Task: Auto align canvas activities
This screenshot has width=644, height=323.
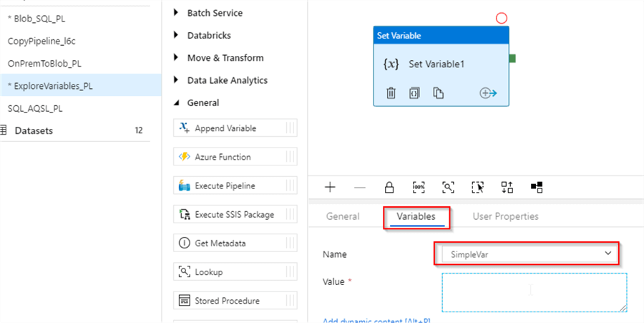Action: click(507, 187)
